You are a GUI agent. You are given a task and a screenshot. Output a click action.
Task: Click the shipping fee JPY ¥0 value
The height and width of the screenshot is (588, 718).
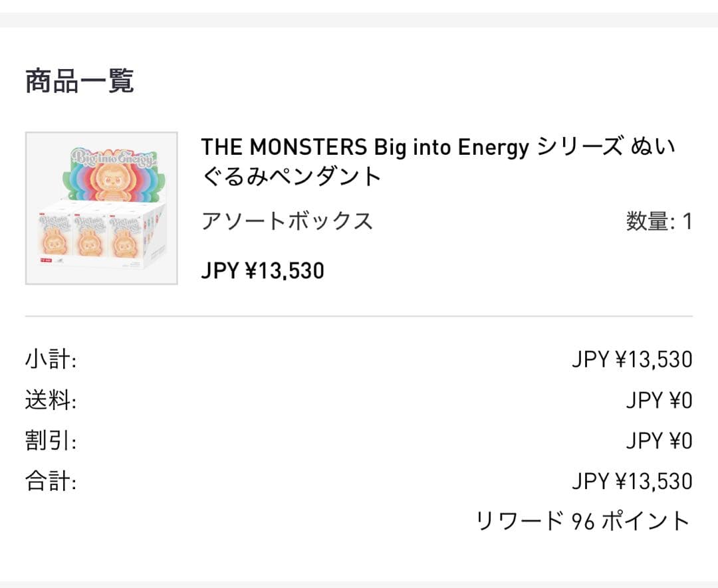pos(659,401)
